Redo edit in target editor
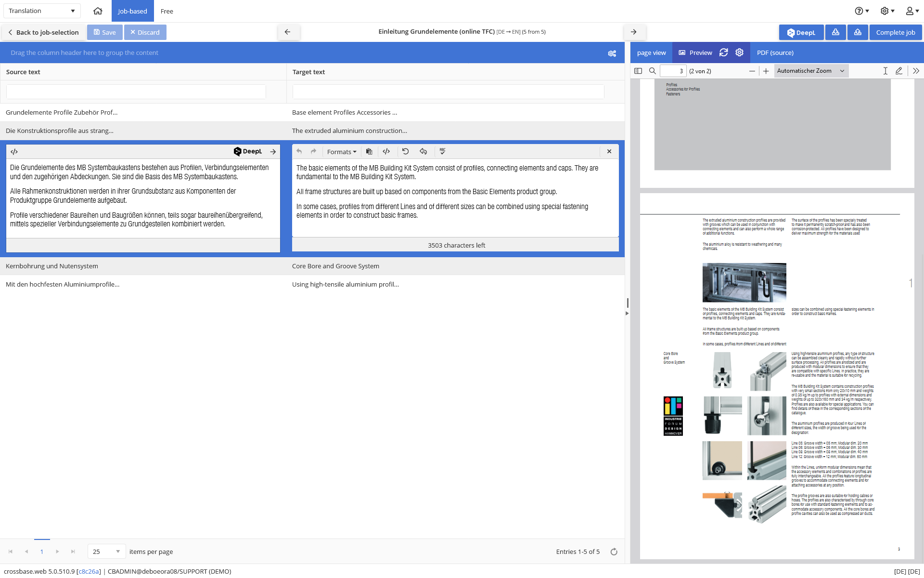 click(313, 151)
